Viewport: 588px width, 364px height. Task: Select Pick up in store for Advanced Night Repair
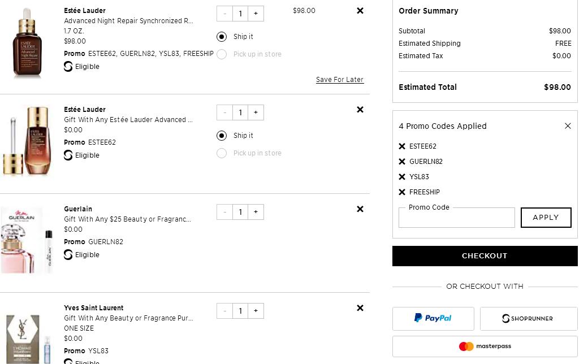coord(222,54)
